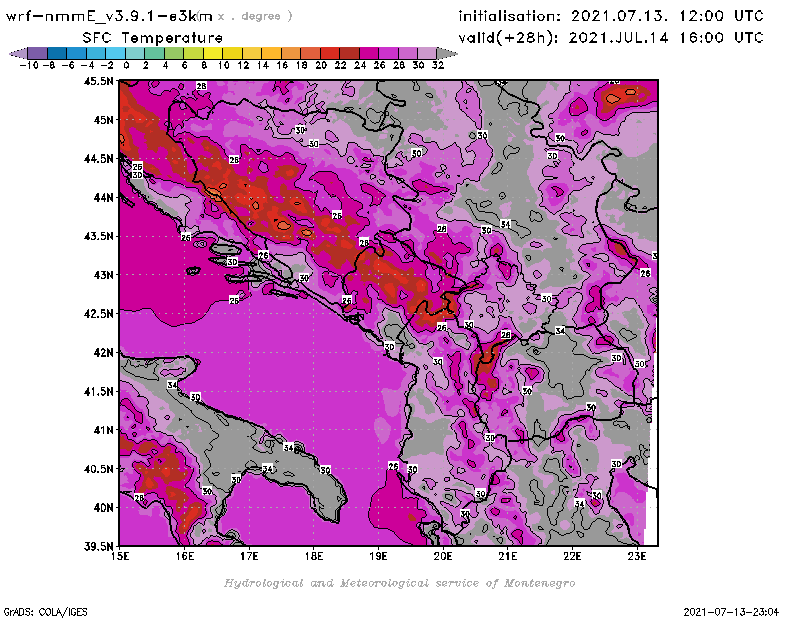Click the "17E" longitude label
The width and height of the screenshot is (800, 618).
tap(249, 556)
